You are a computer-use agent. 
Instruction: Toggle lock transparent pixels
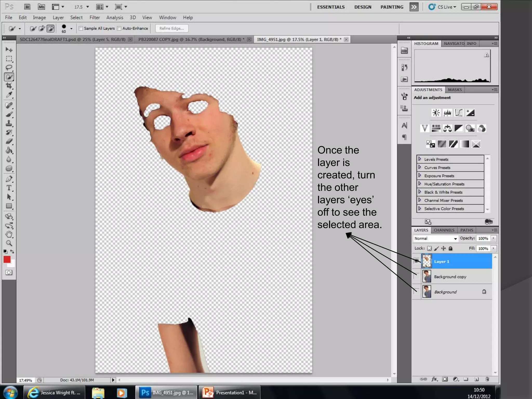click(x=429, y=248)
